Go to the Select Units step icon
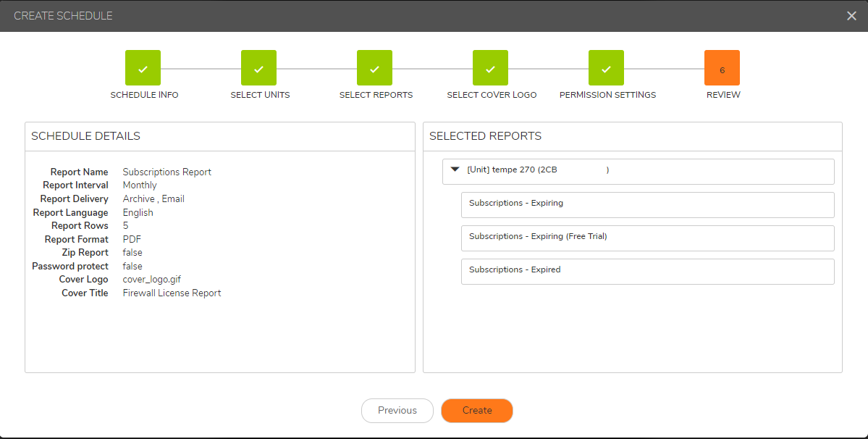Viewport: 868px width, 439px height. (x=258, y=68)
